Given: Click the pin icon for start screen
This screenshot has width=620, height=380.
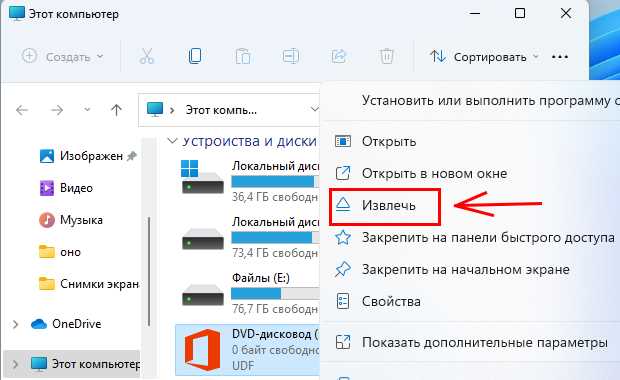Looking at the screenshot, I should [342, 269].
